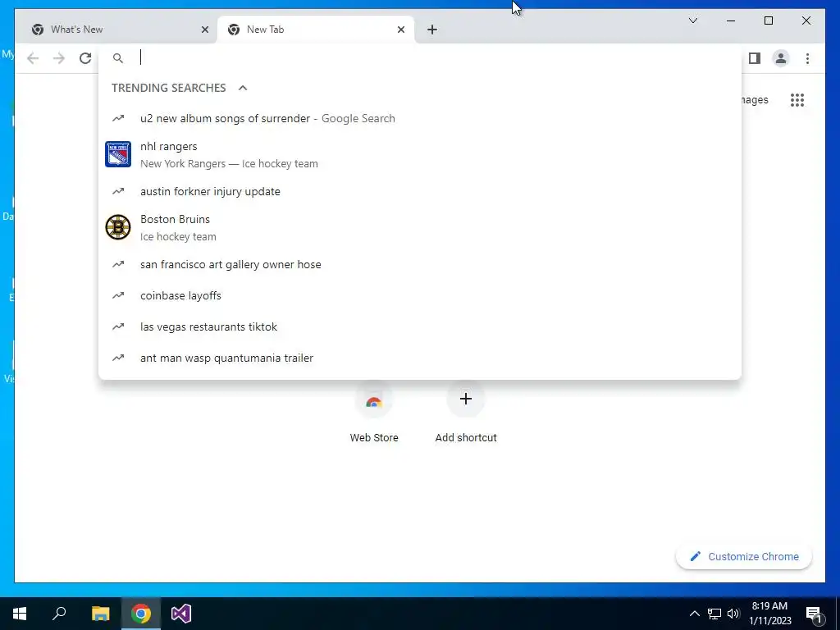The image size is (840, 630).
Task: Open network status tray icon
Action: point(714,614)
